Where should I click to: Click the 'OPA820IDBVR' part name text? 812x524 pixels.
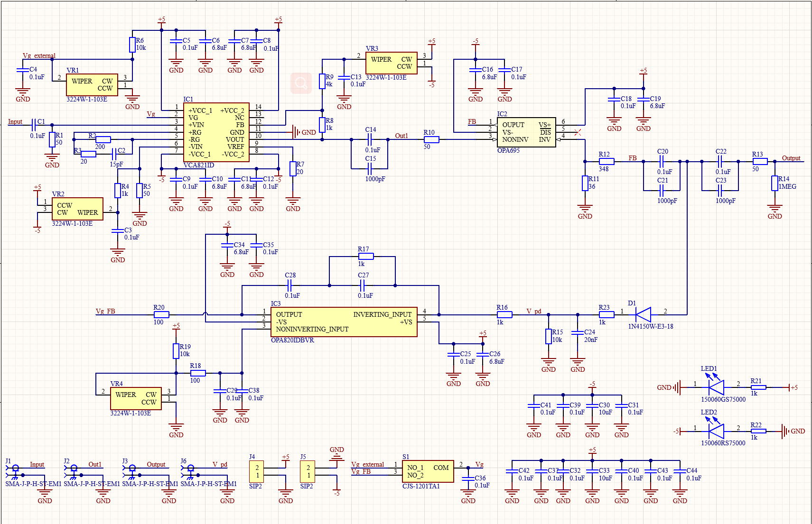(x=292, y=340)
